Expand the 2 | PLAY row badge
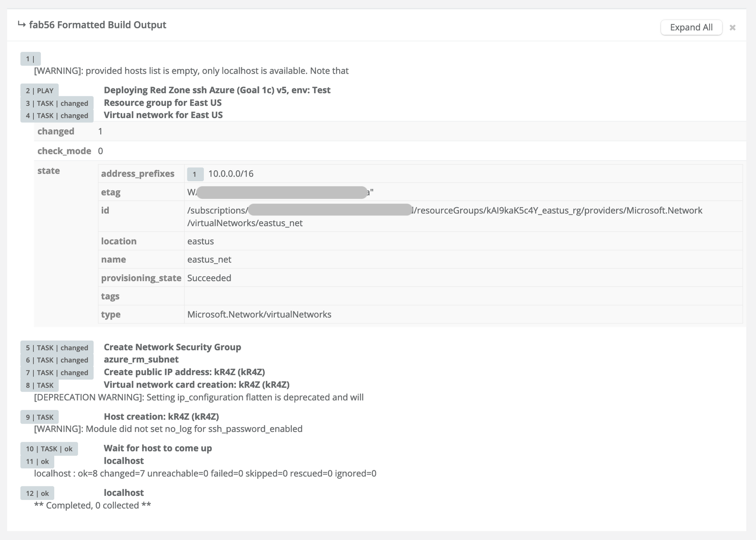Image resolution: width=756 pixels, height=540 pixels. [x=39, y=91]
